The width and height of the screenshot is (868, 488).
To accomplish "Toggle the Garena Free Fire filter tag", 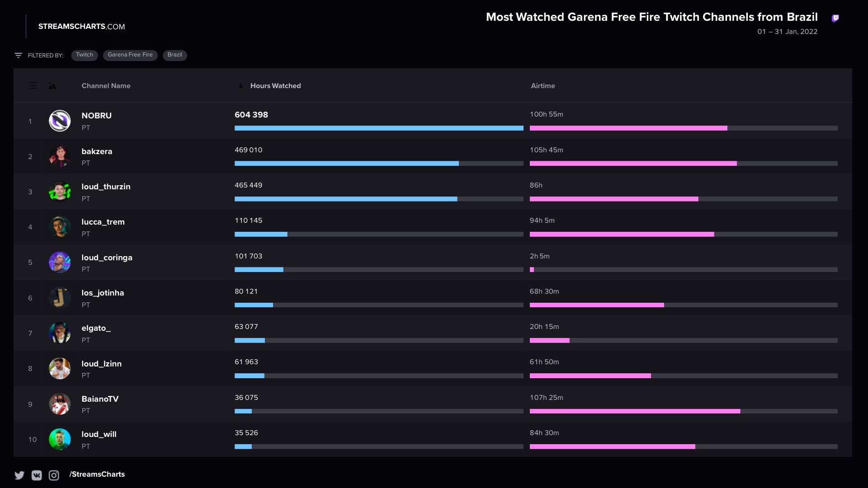I will point(129,54).
